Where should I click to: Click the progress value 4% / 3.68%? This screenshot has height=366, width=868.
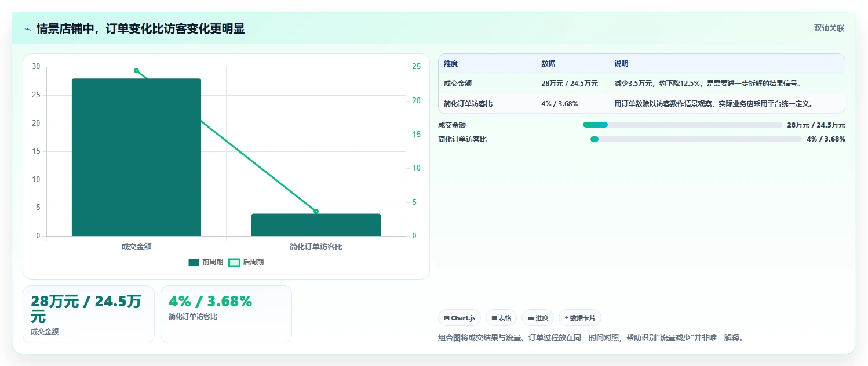coord(826,139)
